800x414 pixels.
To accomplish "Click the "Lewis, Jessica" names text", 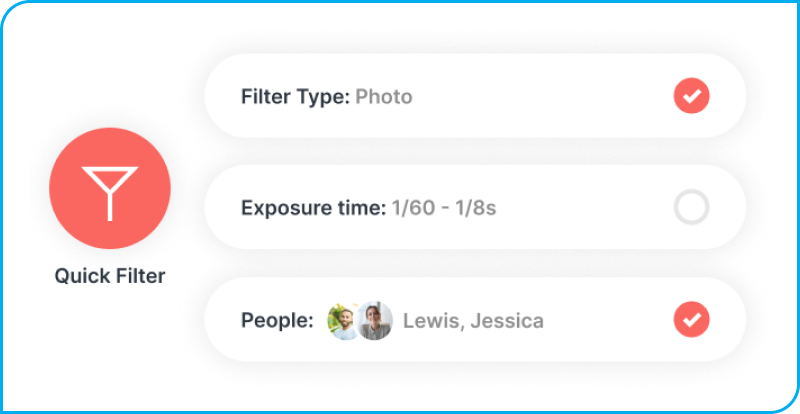I will point(473,321).
